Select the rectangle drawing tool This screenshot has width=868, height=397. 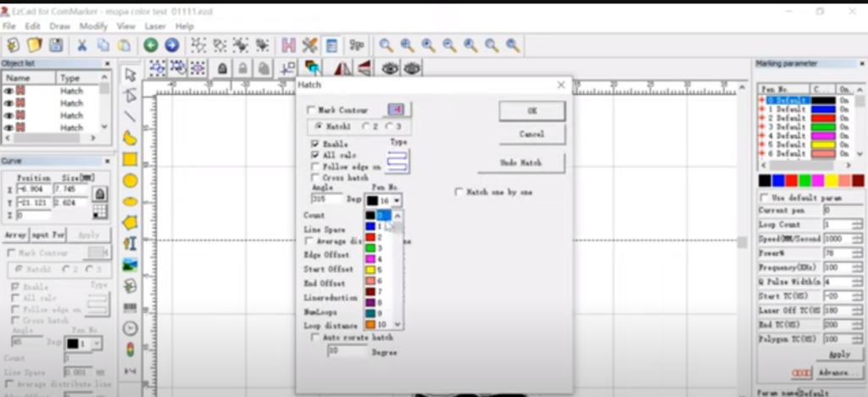pyautogui.click(x=130, y=159)
